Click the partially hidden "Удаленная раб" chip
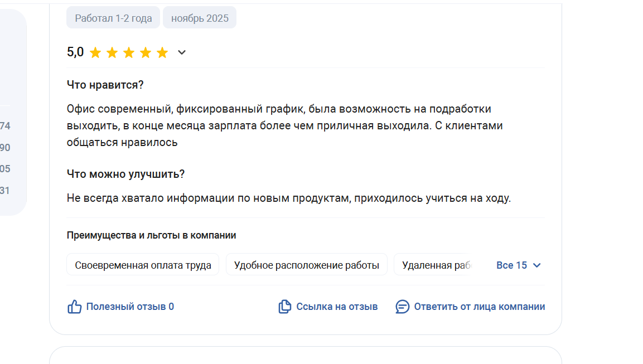 pos(434,265)
